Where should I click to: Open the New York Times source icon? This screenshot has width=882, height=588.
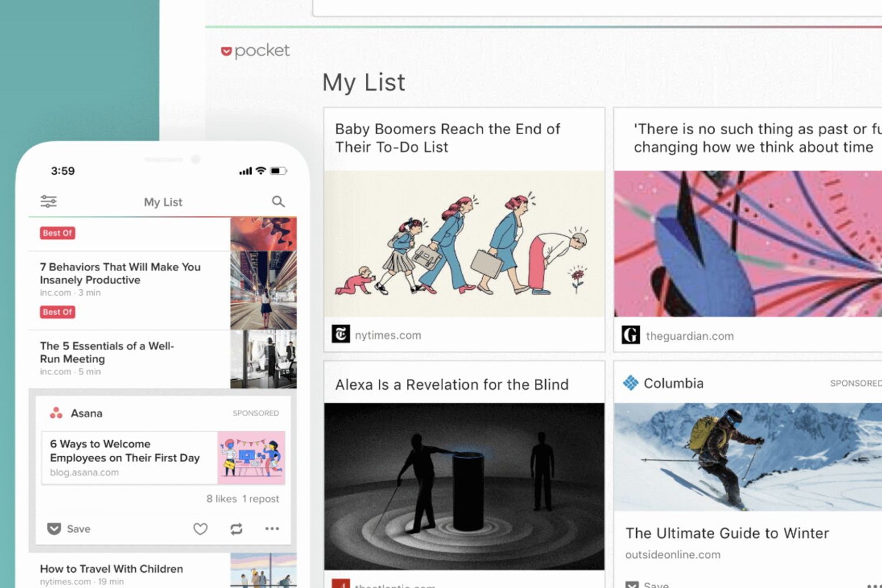pyautogui.click(x=340, y=334)
